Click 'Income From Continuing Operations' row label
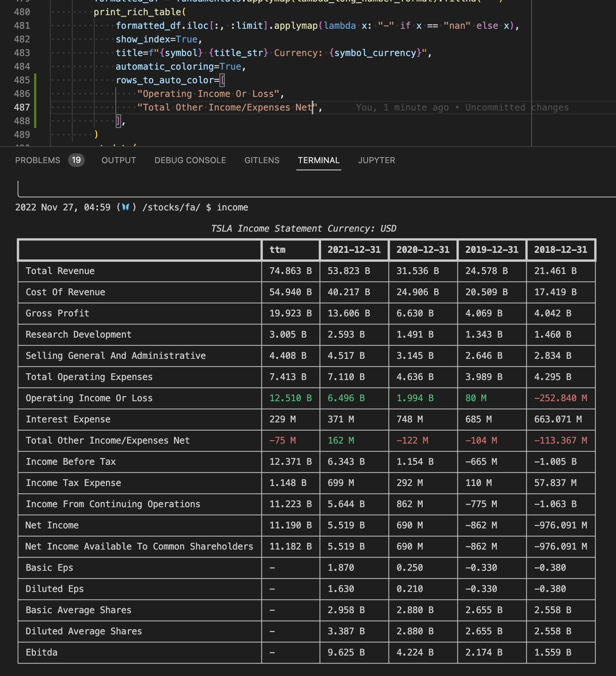 [x=113, y=504]
